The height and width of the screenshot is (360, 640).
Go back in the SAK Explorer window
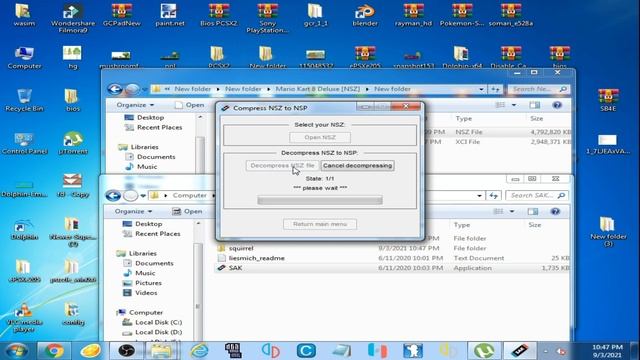click(x=113, y=196)
